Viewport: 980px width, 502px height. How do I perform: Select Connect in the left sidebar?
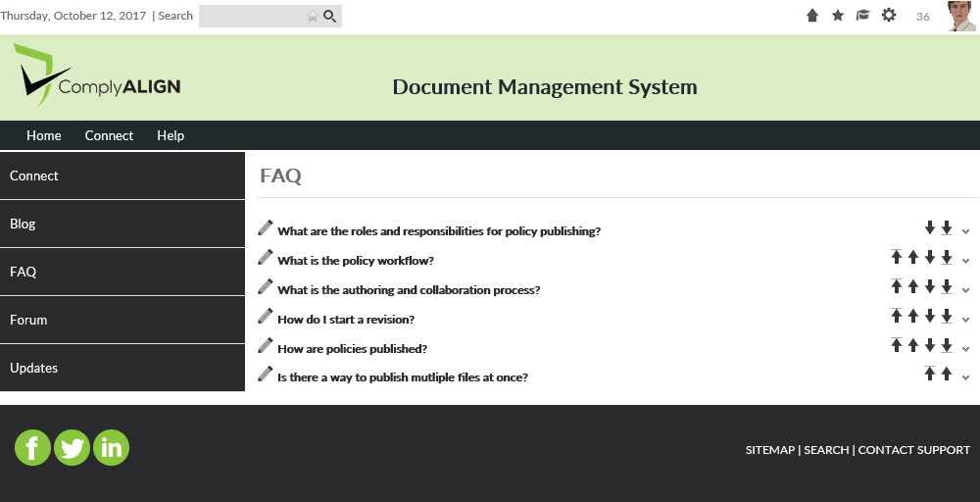pos(122,176)
